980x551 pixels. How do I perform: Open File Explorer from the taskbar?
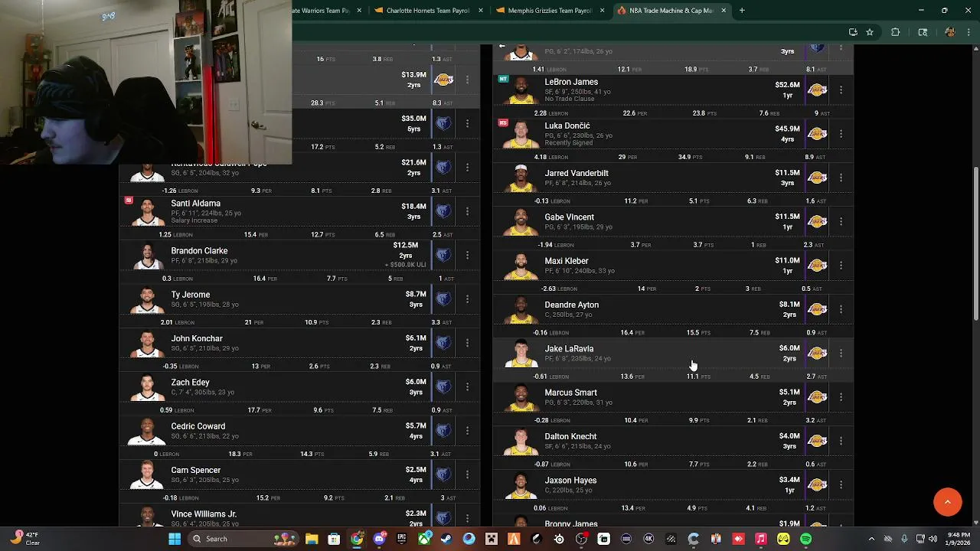coord(312,539)
